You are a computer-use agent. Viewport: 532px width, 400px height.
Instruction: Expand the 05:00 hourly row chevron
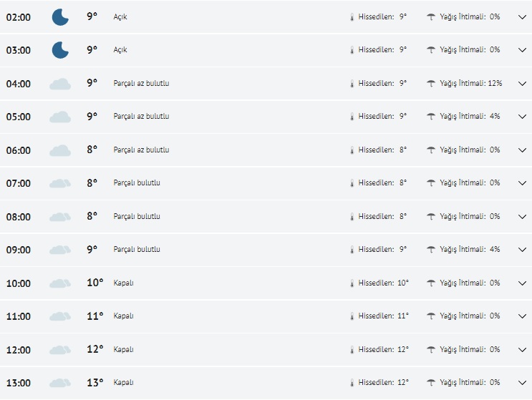coord(522,117)
